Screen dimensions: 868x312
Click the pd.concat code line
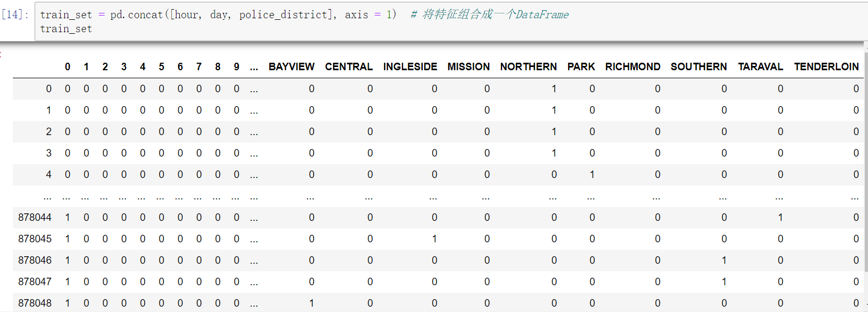(218, 14)
